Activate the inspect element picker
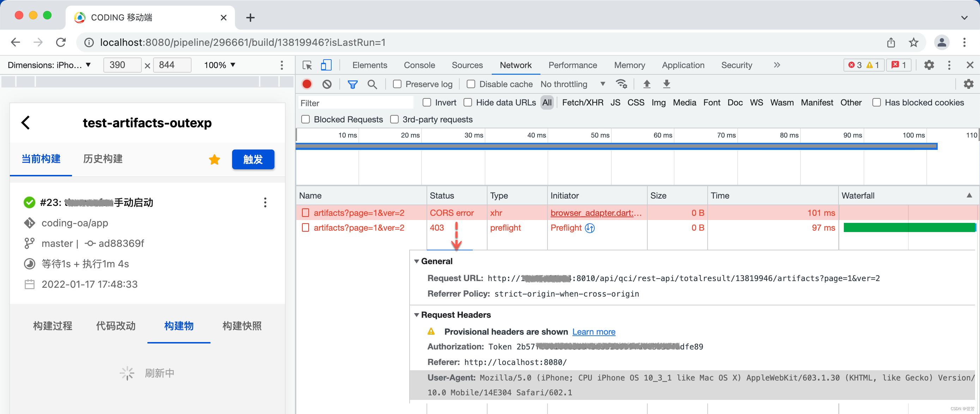 pos(307,65)
